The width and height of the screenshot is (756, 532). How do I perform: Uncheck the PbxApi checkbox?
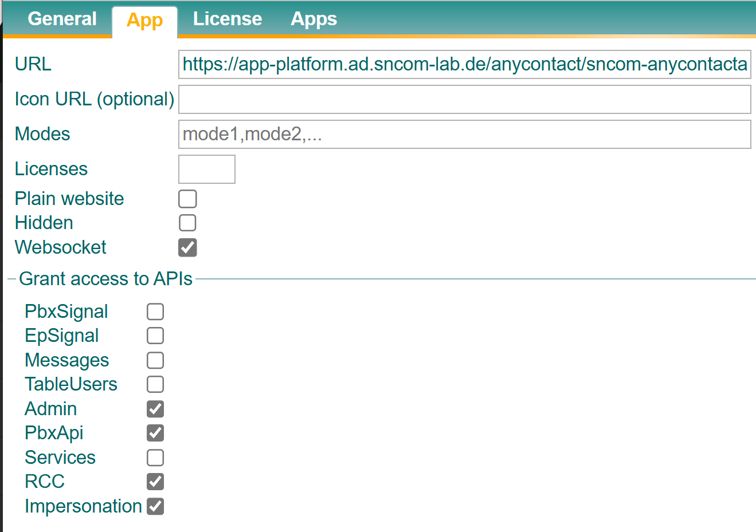[155, 433]
